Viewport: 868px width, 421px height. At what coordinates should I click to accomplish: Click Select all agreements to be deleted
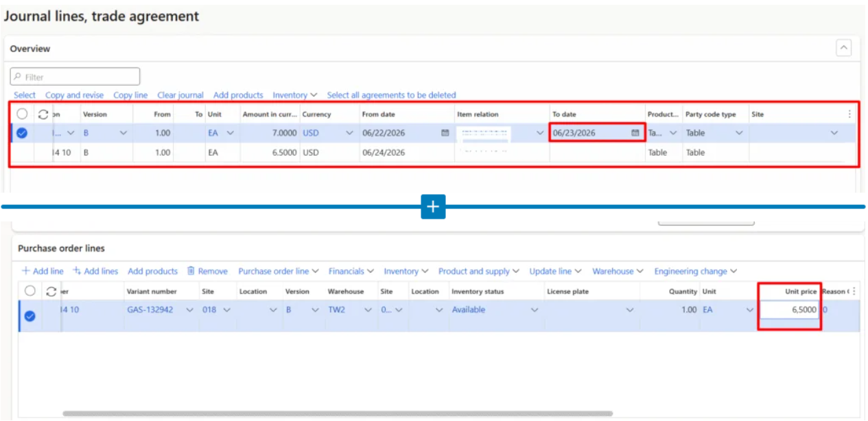(x=391, y=95)
